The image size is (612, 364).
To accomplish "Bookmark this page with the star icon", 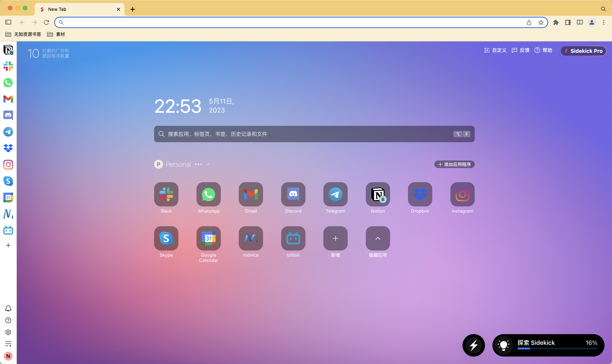I will [541, 23].
